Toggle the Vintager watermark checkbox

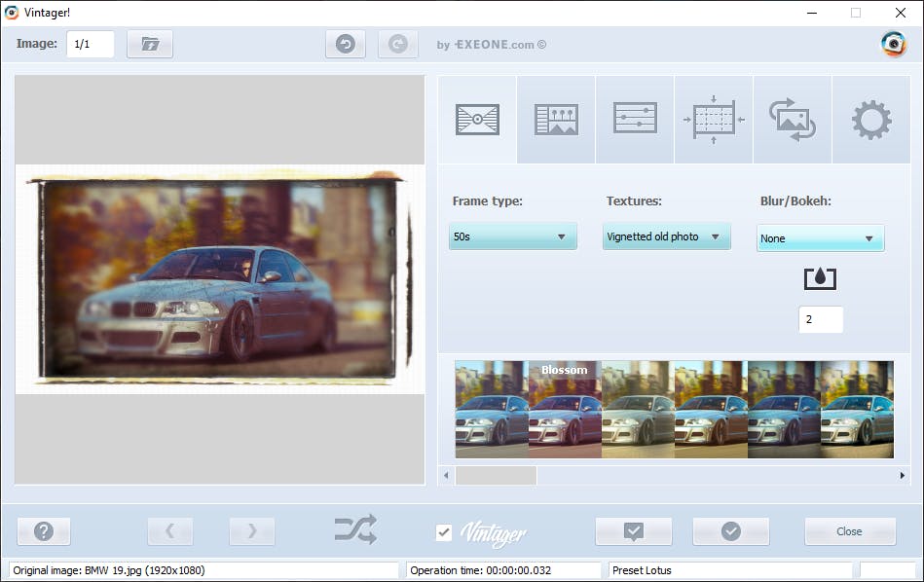point(444,531)
